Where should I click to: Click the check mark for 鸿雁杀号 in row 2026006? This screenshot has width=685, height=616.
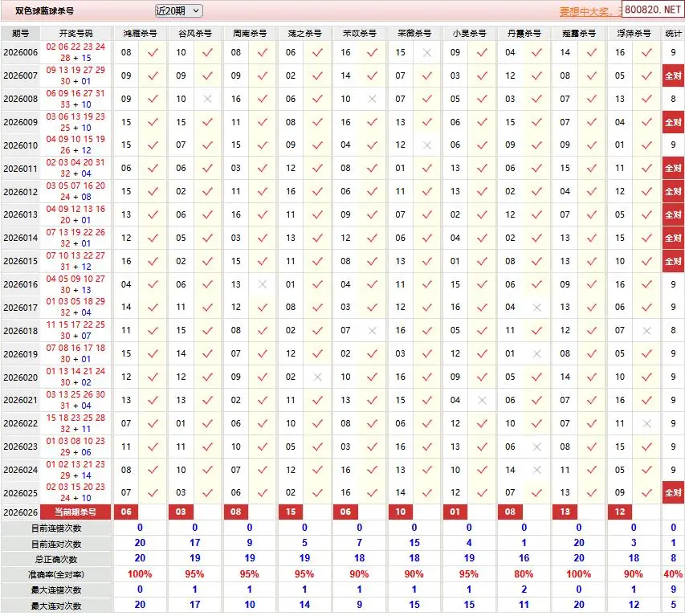153,52
